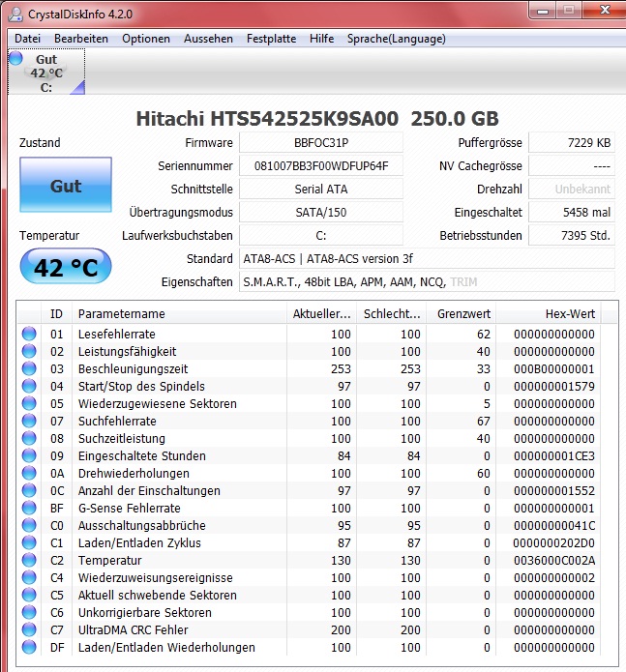Screen dimensions: 626x672
Task: Click the blue status orb of drive C: tab
Action: tap(15, 58)
